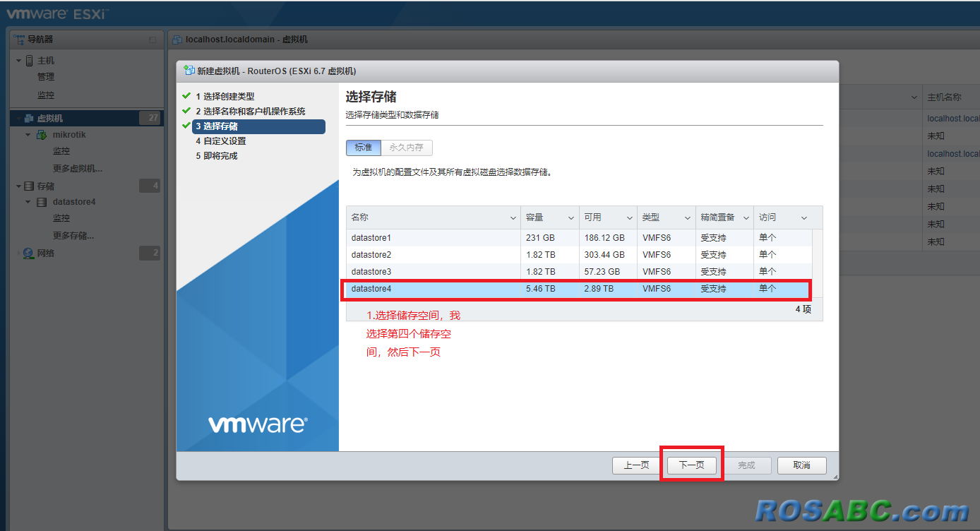
Task: Click the 上一页 button
Action: pos(636,465)
